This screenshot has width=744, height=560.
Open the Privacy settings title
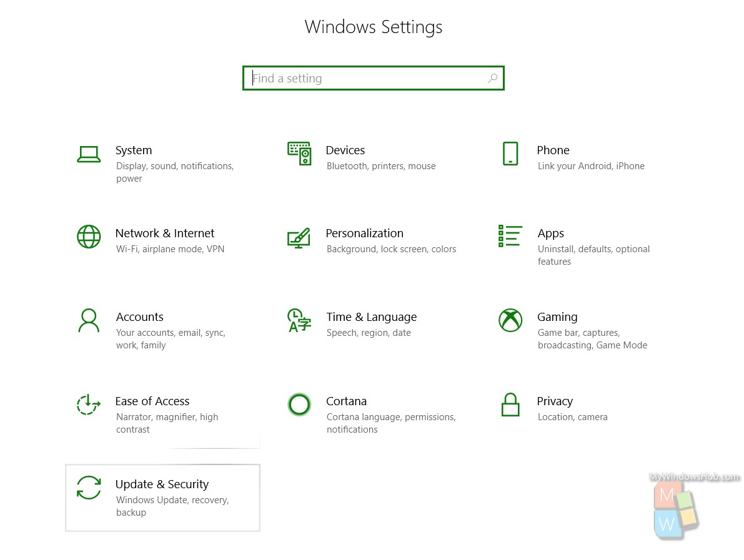click(x=555, y=401)
